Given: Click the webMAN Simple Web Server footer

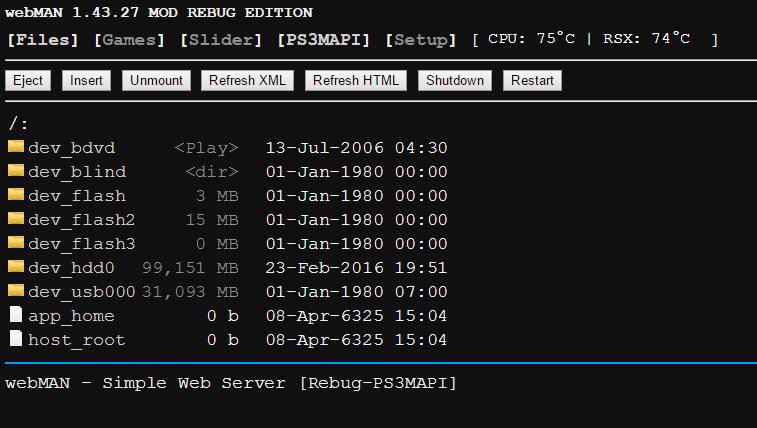Looking at the screenshot, I should [231, 383].
